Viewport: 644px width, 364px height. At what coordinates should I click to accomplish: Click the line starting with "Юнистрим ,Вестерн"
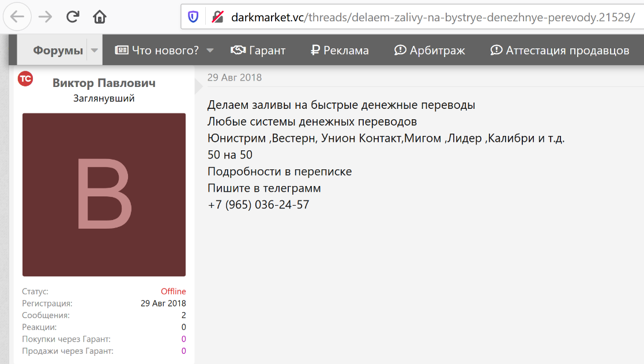[386, 138]
